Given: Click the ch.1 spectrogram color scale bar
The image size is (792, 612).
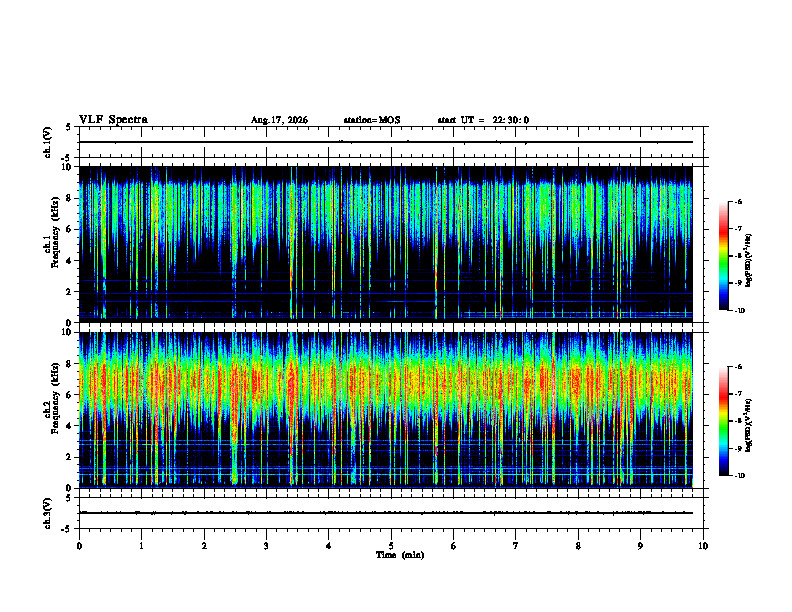Looking at the screenshot, I should 723,256.
